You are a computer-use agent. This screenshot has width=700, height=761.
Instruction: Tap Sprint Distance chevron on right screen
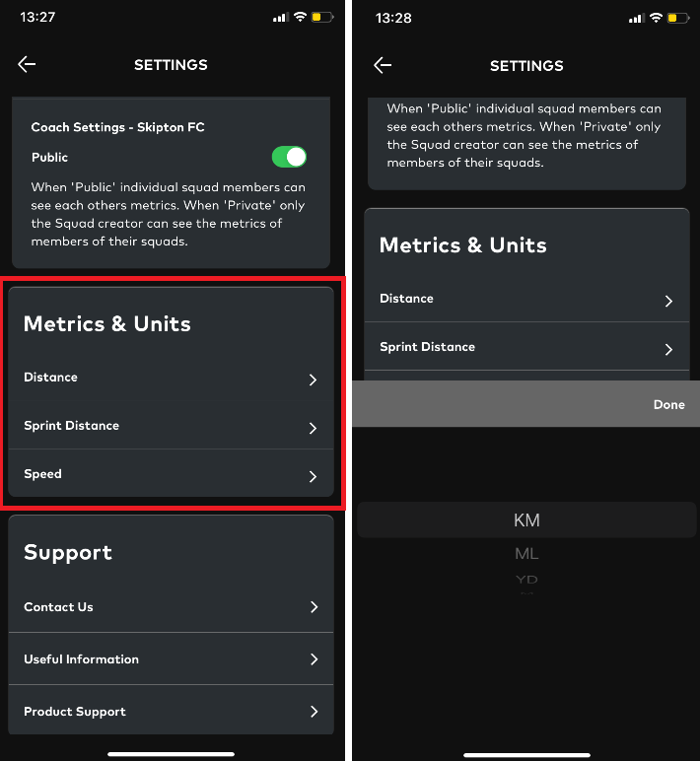[x=668, y=349]
